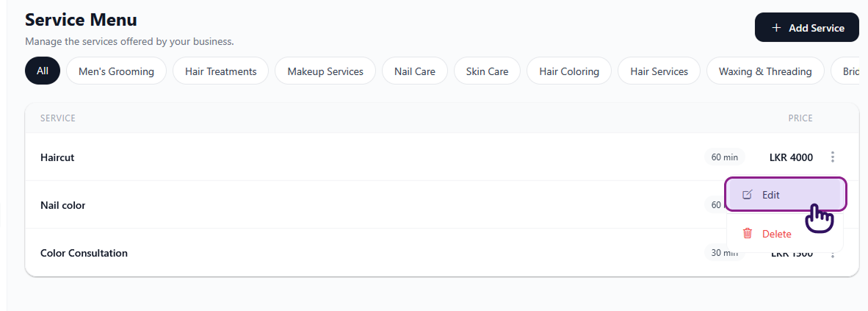
Task: Show All services filter
Action: 42,71
